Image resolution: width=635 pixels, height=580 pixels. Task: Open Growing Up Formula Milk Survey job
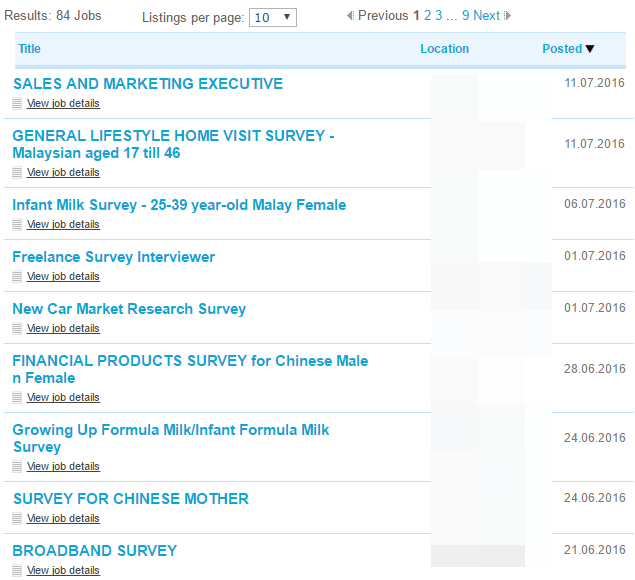[170, 438]
